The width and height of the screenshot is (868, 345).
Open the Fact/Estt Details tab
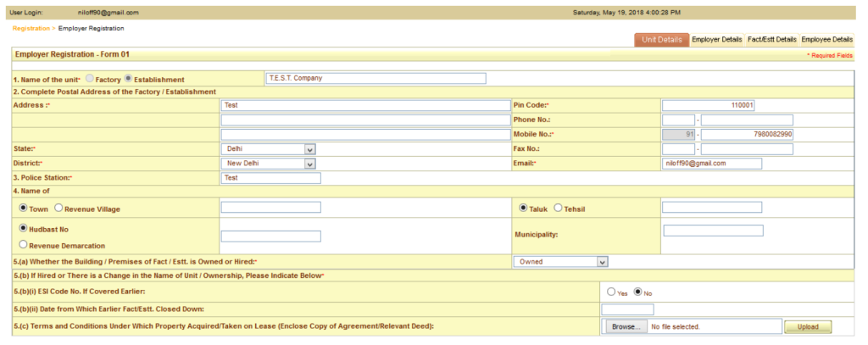(x=771, y=39)
